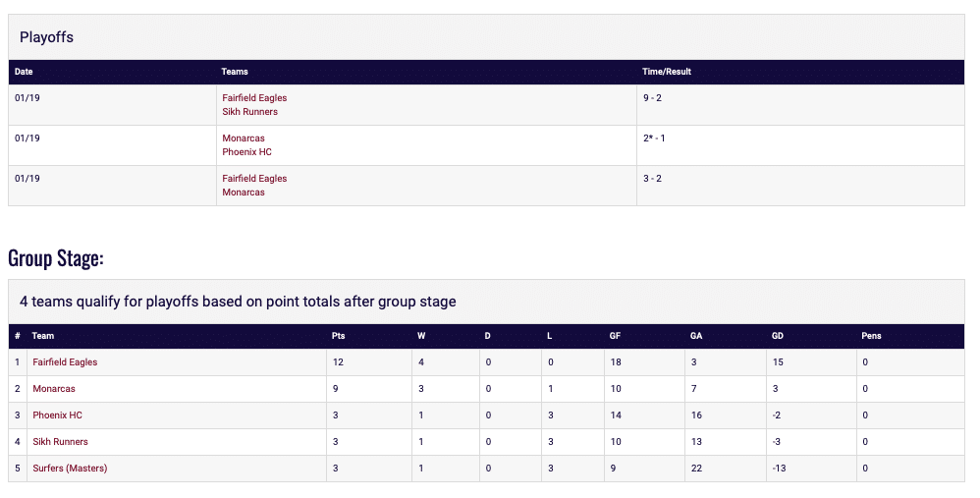The image size is (980, 498).
Task: Click Monarcas in the 3 - 2 playoff match
Action: pyautogui.click(x=244, y=193)
